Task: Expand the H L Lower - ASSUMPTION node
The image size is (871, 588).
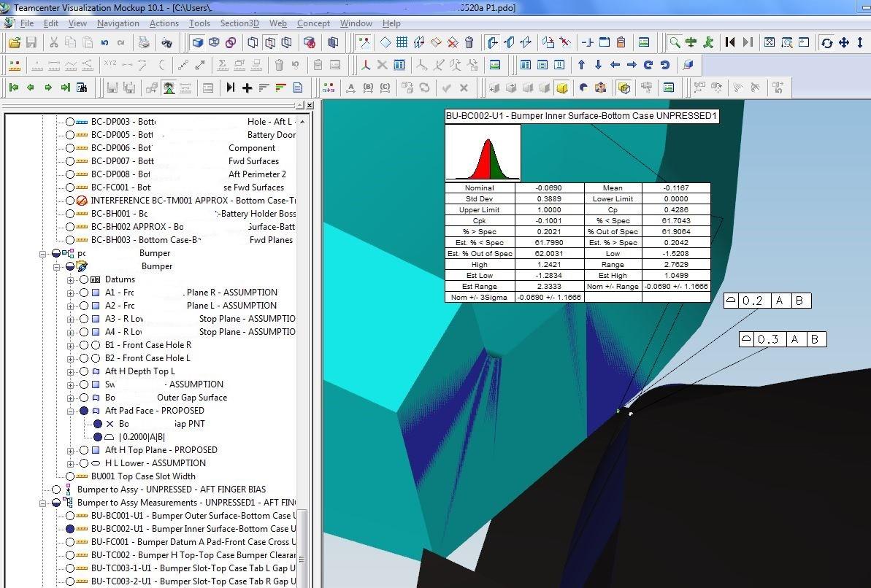Action: tap(71, 464)
